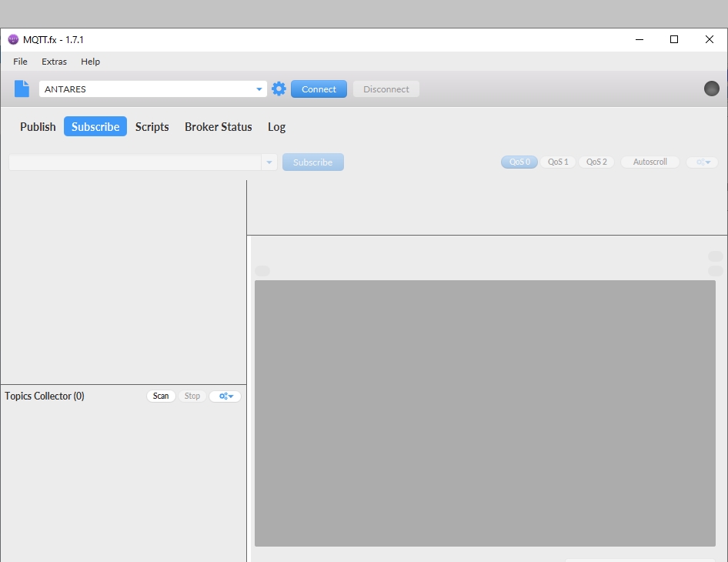Open the Topics Collector gear settings menu

click(225, 396)
